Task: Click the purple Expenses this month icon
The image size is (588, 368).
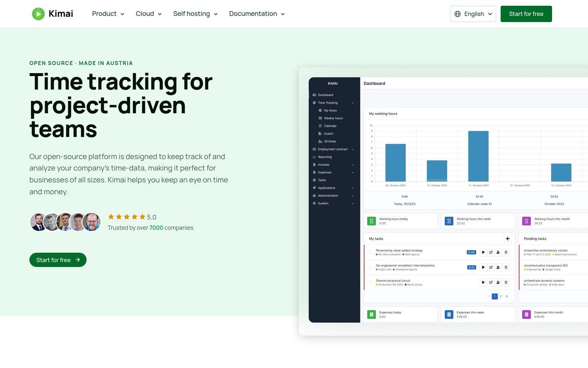Action: pyautogui.click(x=526, y=314)
